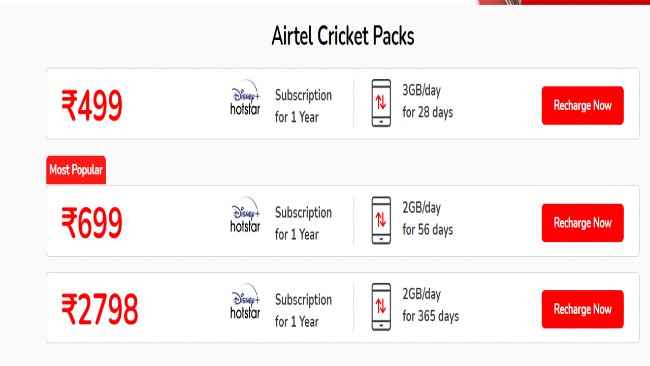
Task: Click the Airtel Cricket Packs heading
Action: pyautogui.click(x=343, y=36)
